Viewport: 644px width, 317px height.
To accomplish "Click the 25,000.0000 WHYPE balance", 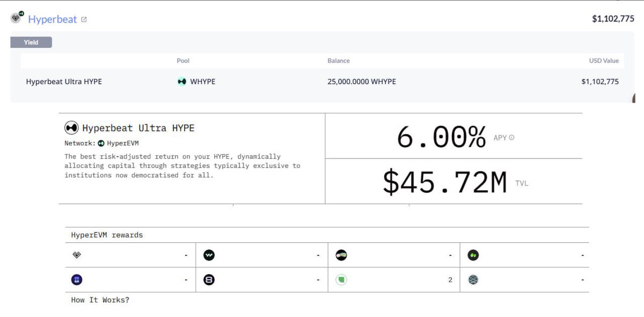I will point(362,82).
